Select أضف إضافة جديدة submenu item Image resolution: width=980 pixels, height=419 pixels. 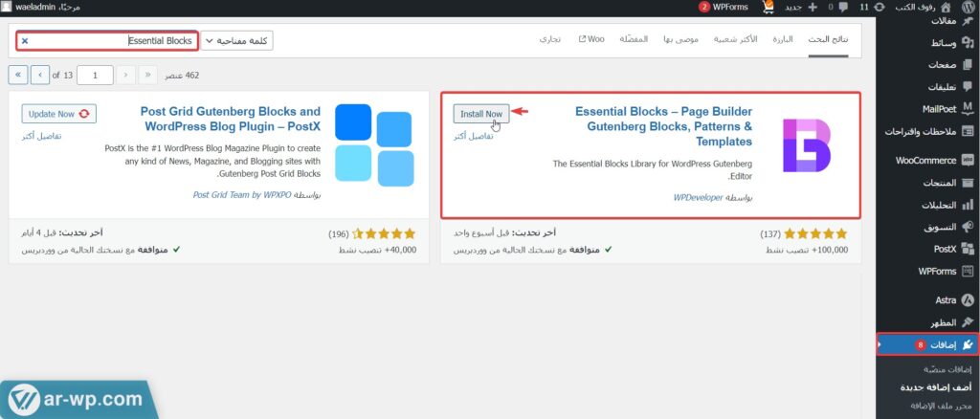click(x=936, y=387)
